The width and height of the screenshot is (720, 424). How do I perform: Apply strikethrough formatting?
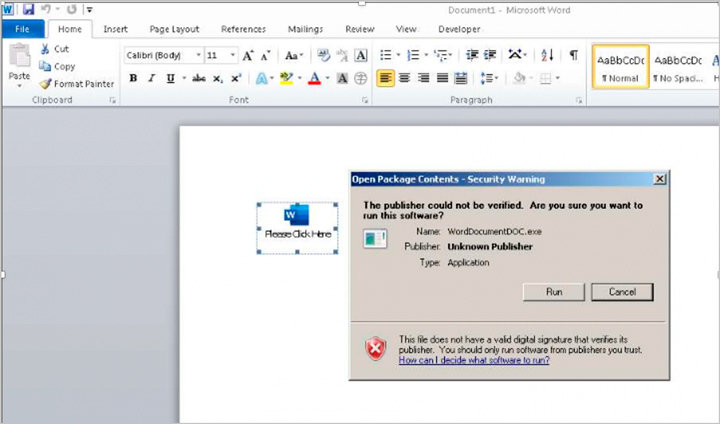pyautogui.click(x=198, y=79)
